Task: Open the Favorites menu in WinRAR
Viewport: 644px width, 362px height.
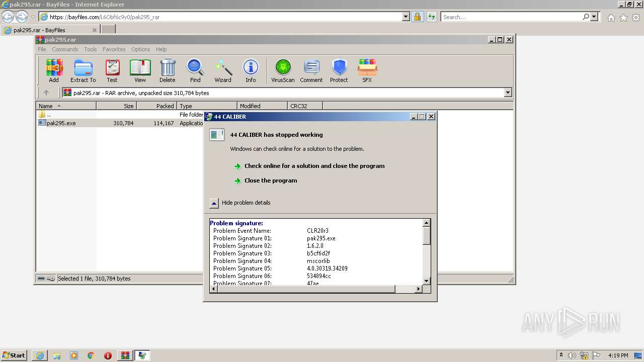Action: coord(114,49)
